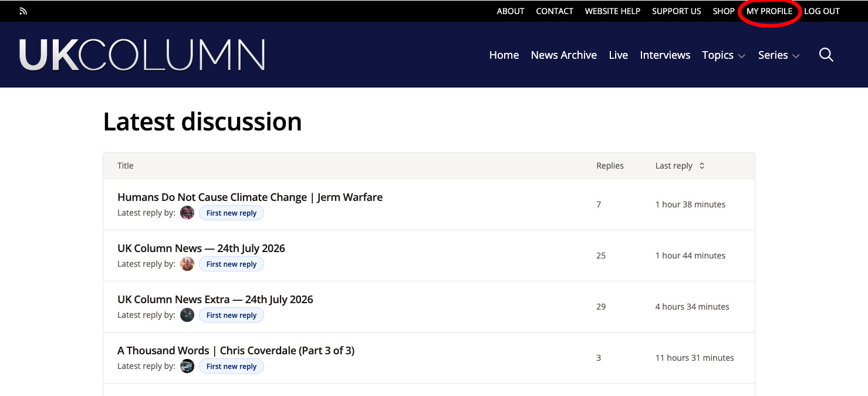
Task: Click reply count 25
Action: click(601, 256)
